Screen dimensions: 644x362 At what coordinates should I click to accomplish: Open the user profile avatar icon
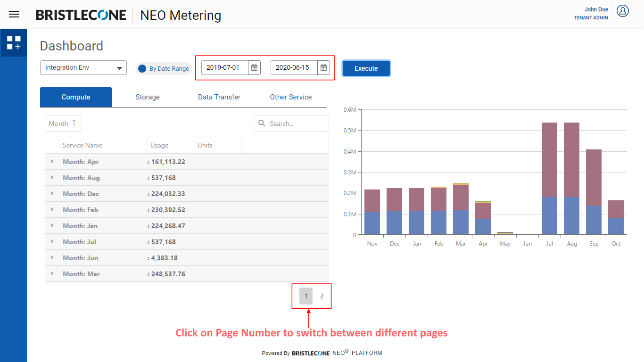click(x=623, y=11)
